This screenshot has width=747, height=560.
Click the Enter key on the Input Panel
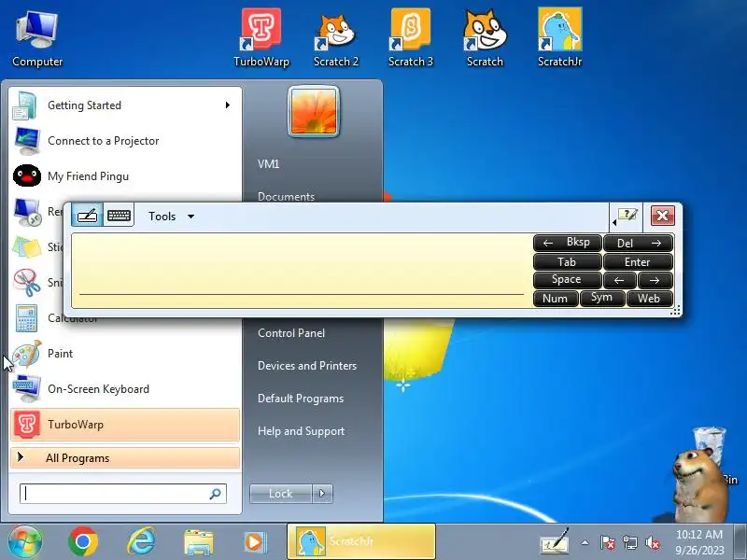(x=638, y=262)
